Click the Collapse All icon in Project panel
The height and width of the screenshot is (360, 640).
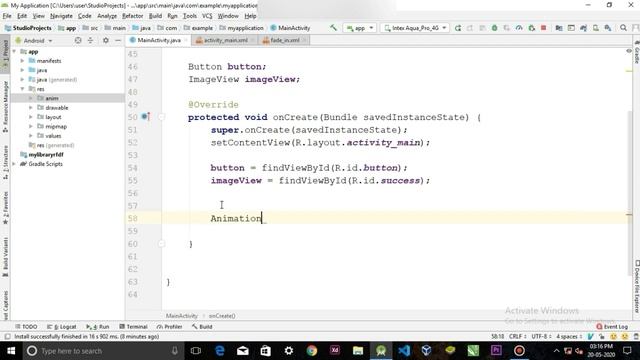tap(91, 40)
